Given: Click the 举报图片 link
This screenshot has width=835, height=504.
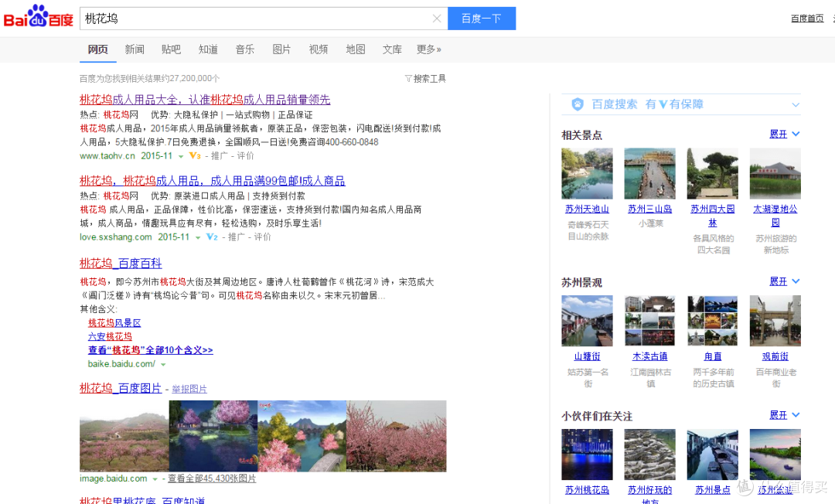Looking at the screenshot, I should 189,389.
